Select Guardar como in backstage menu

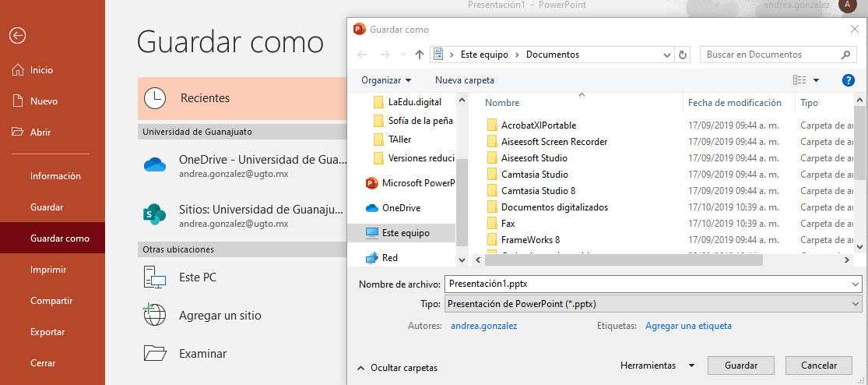(x=53, y=238)
